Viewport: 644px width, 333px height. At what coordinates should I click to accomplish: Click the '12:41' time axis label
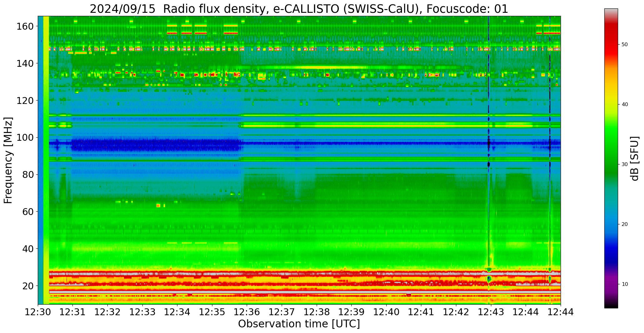(x=421, y=312)
